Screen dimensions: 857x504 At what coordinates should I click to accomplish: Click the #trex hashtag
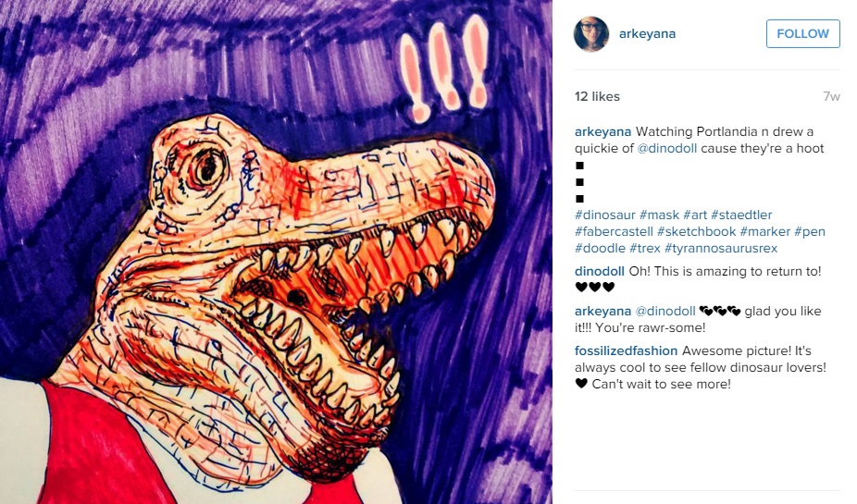(645, 249)
